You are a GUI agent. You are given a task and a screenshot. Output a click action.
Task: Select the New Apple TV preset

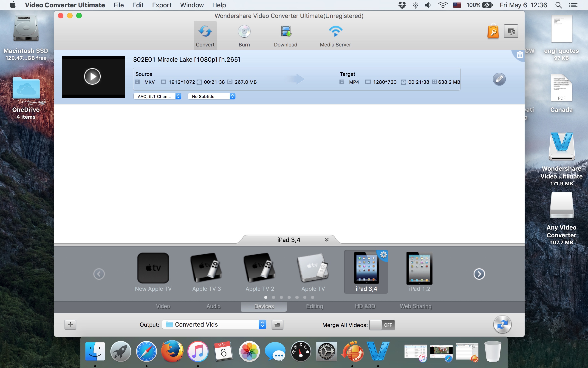(153, 272)
